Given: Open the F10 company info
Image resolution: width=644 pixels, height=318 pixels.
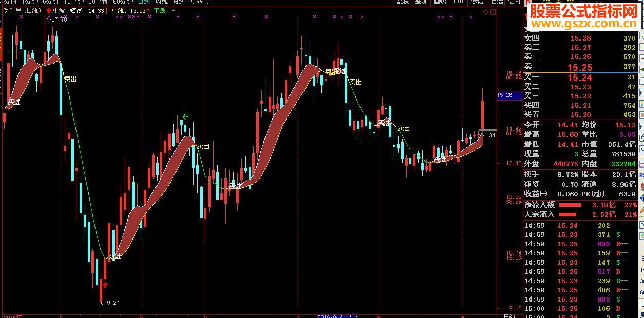Looking at the screenshot, I should click(x=458, y=2).
